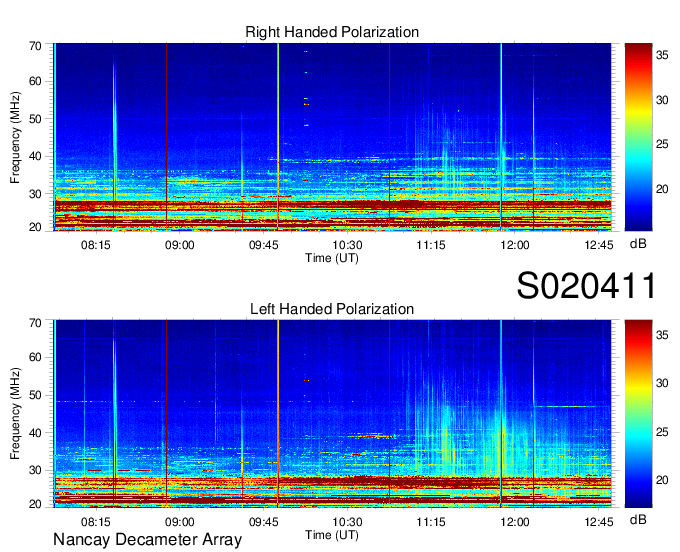Click the '25' value on the top color scale
The width and height of the screenshot is (680, 552).
click(x=662, y=144)
